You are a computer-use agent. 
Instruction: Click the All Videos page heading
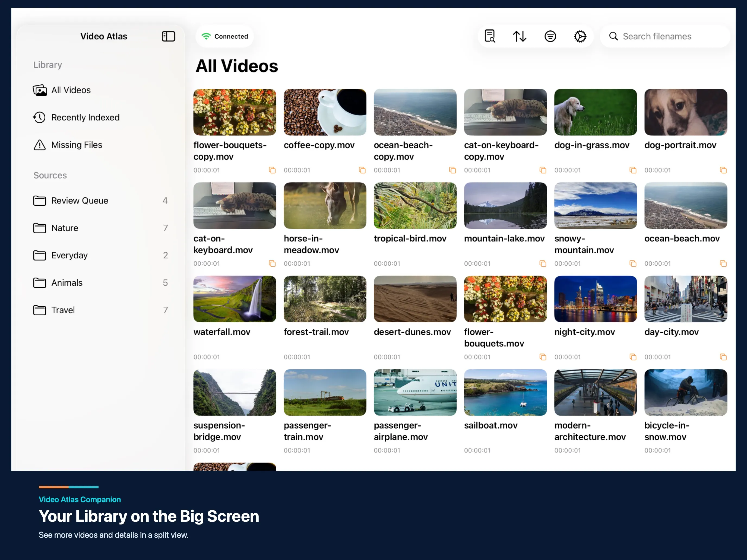click(x=237, y=66)
